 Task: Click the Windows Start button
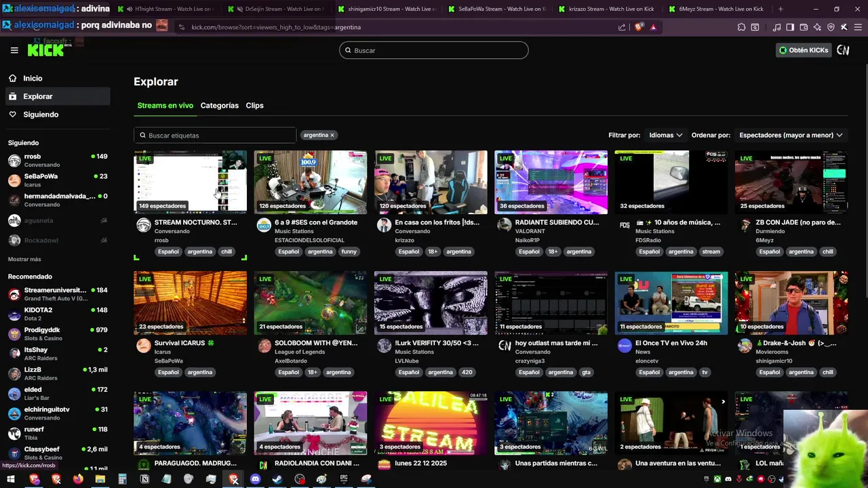pos(11,479)
